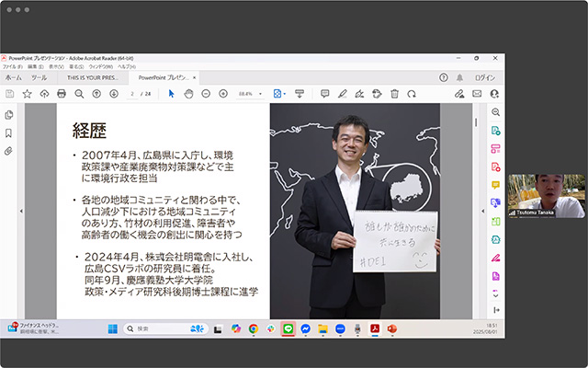Zoom in with the plus circle button
This screenshot has width=588, height=368.
click(223, 94)
